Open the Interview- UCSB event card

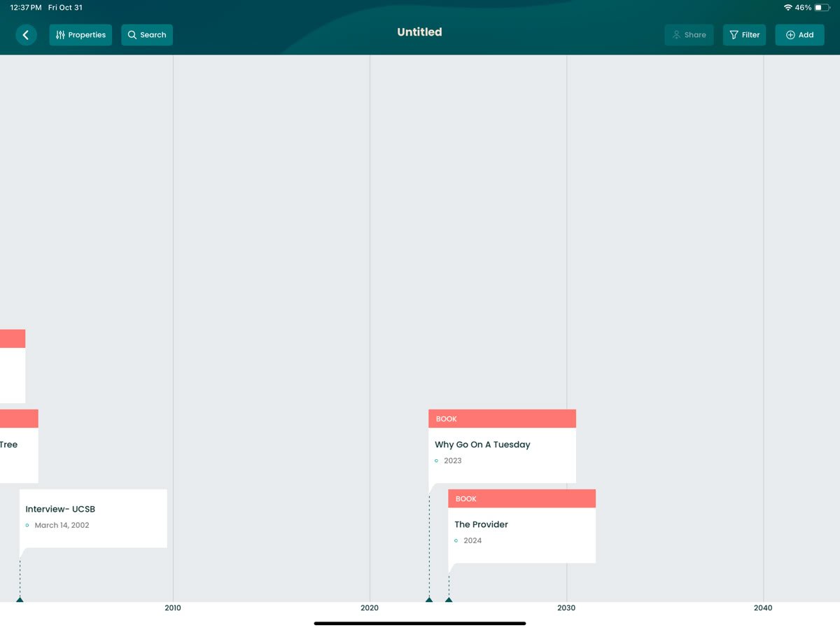pos(93,517)
